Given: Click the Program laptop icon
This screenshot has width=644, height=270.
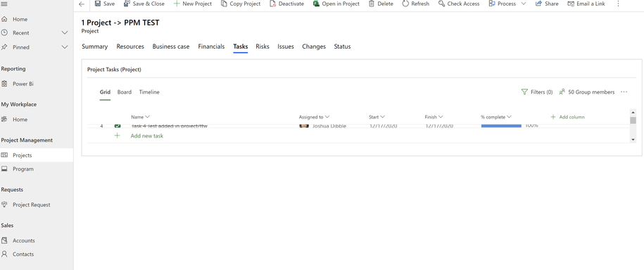Looking at the screenshot, I should tap(4, 168).
